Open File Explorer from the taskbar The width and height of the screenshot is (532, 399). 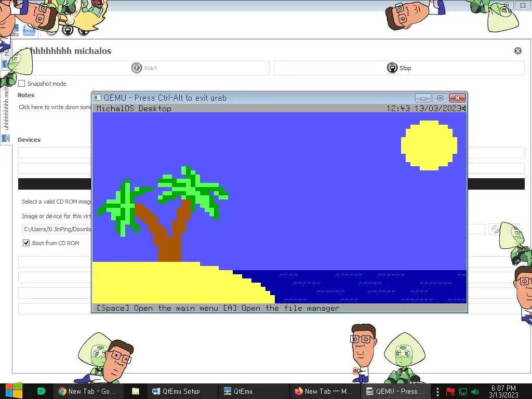click(136, 391)
